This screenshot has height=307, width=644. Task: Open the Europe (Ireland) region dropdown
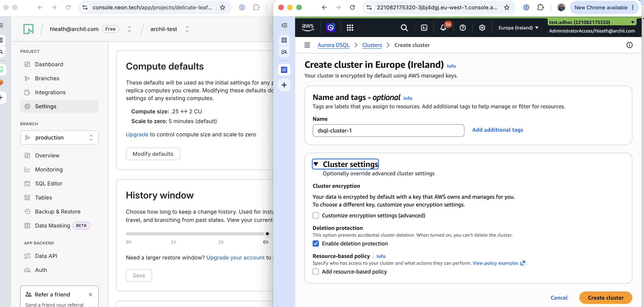coord(518,28)
